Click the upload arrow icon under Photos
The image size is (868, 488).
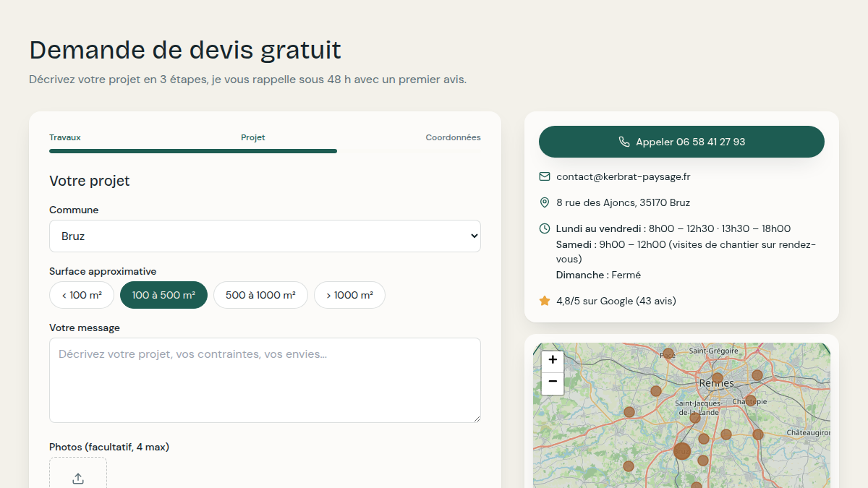click(78, 479)
